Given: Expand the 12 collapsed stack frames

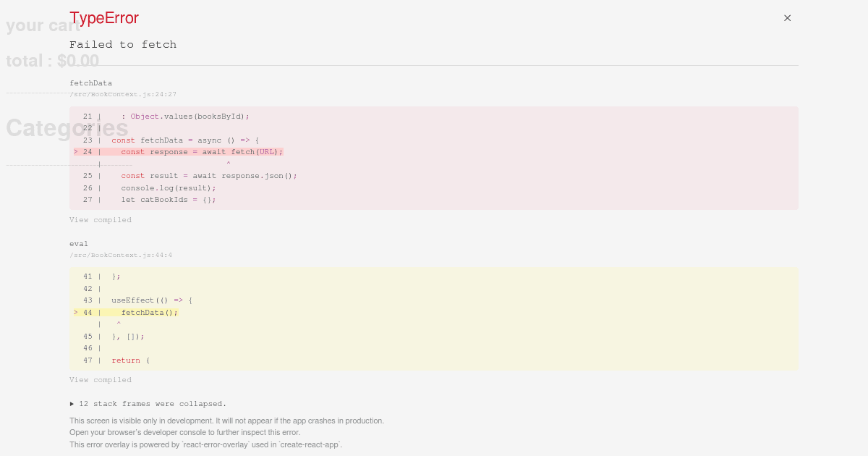Looking at the screenshot, I should pos(148,404).
